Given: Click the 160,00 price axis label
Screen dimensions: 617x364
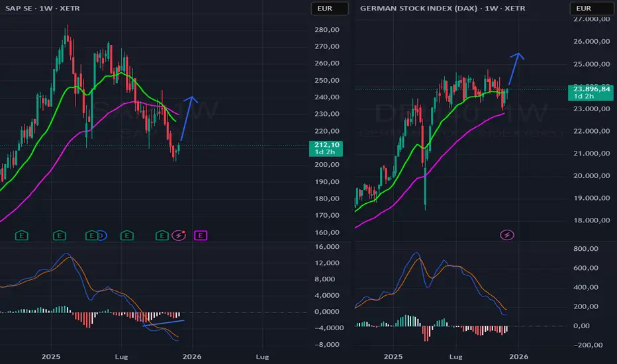Looking at the screenshot, I should coord(327,232).
